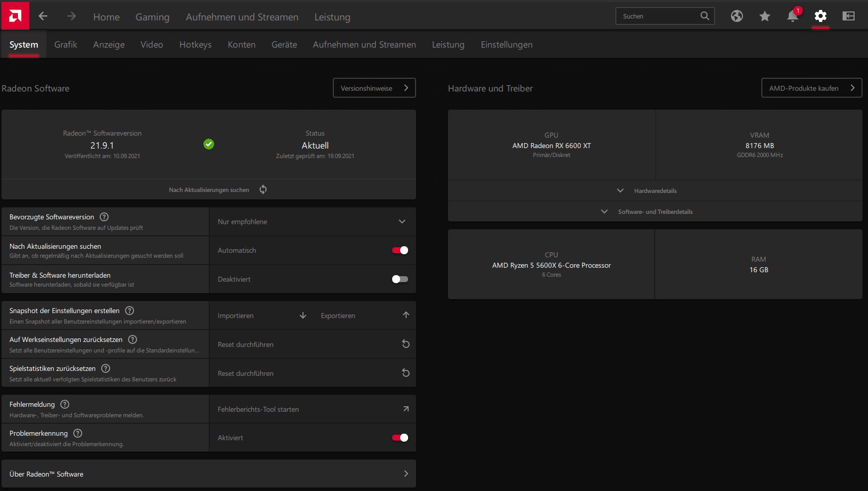868x491 pixels.
Task: Open the web browser globe icon
Action: click(x=737, y=16)
